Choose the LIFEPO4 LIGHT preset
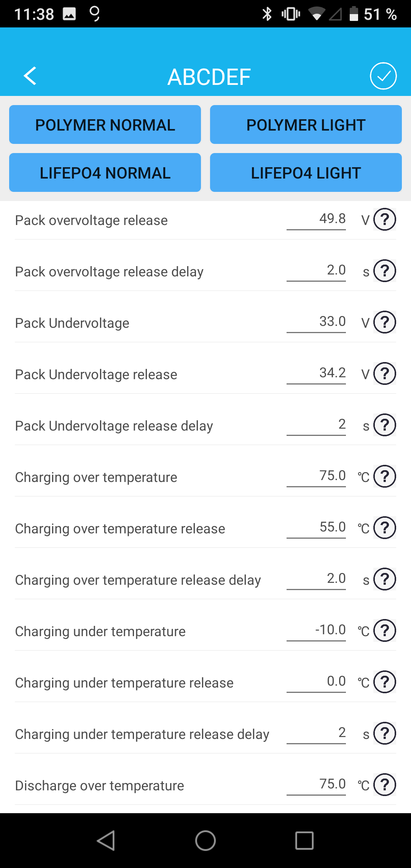The image size is (411, 868). click(306, 172)
